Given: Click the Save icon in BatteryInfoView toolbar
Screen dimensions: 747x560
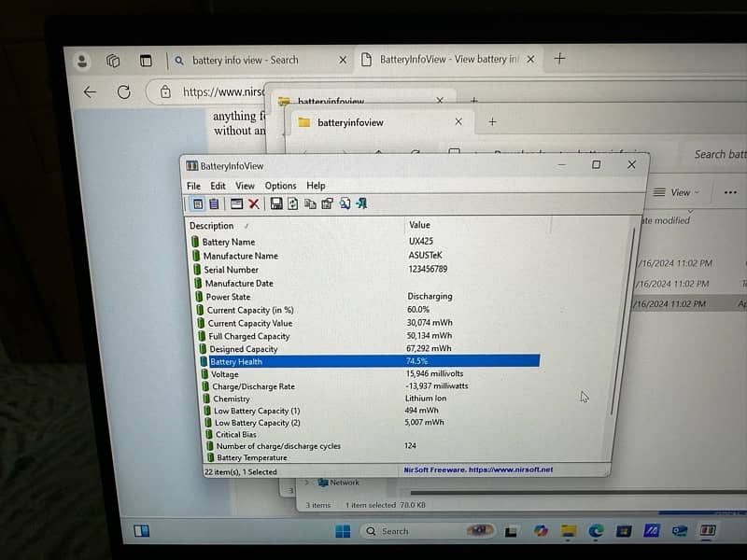Looking at the screenshot, I should [276, 203].
